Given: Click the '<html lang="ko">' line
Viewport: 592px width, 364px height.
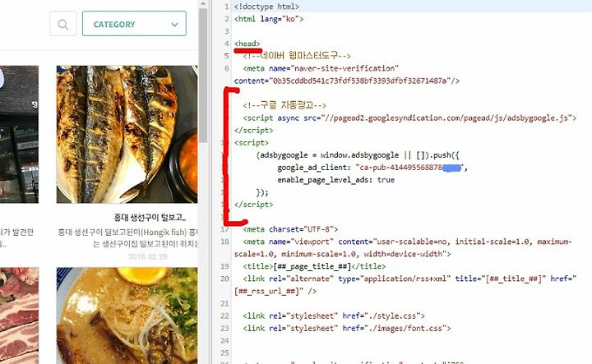Looking at the screenshot, I should pos(269,19).
